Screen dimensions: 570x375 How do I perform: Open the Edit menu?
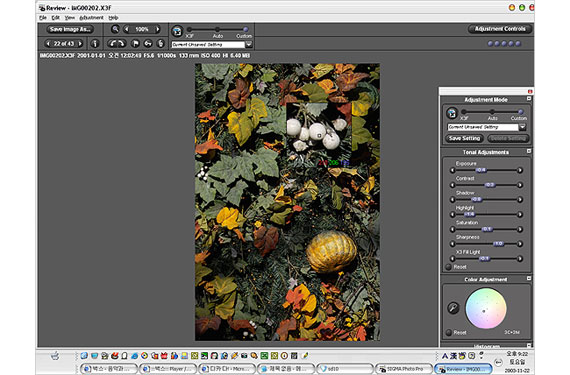coord(56,17)
